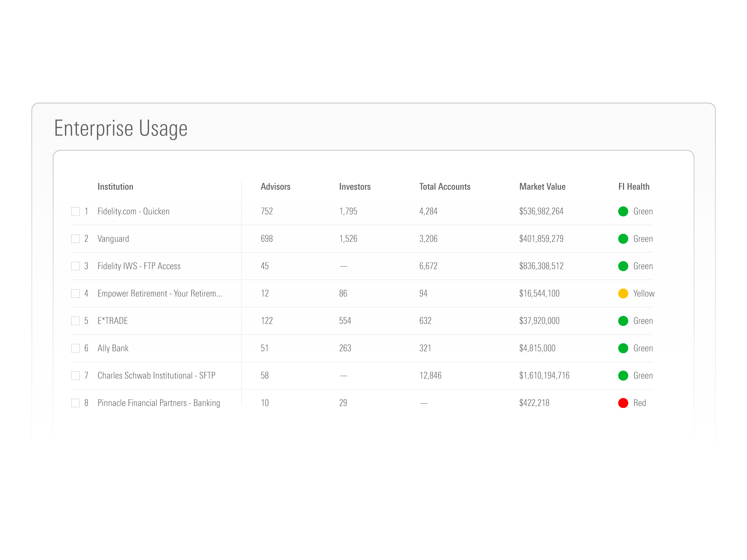This screenshot has height=560, width=747.
Task: Open the truncated Empower Retirement institution name
Action: pos(160,294)
